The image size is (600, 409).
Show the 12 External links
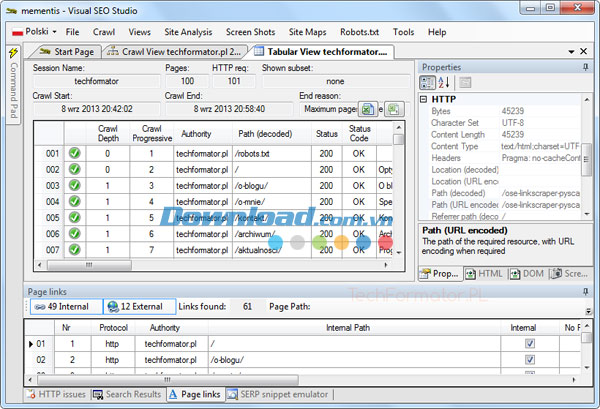pyautogui.click(x=139, y=306)
